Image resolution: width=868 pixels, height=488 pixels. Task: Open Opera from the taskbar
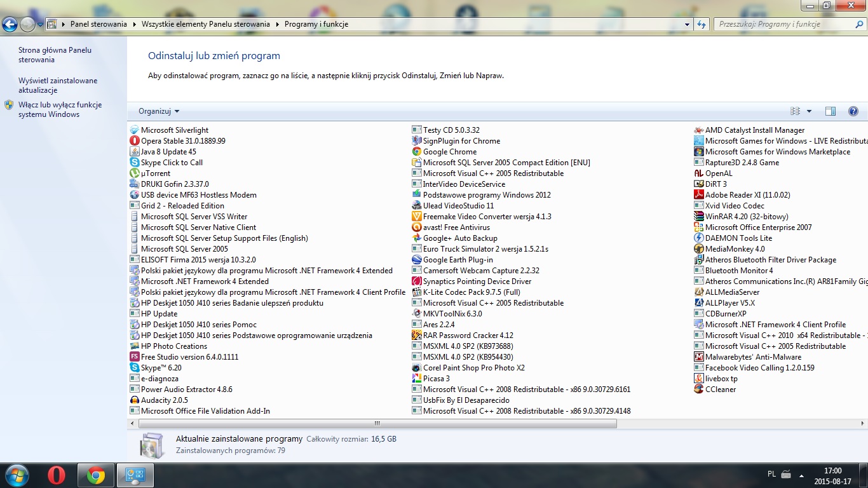(x=57, y=475)
